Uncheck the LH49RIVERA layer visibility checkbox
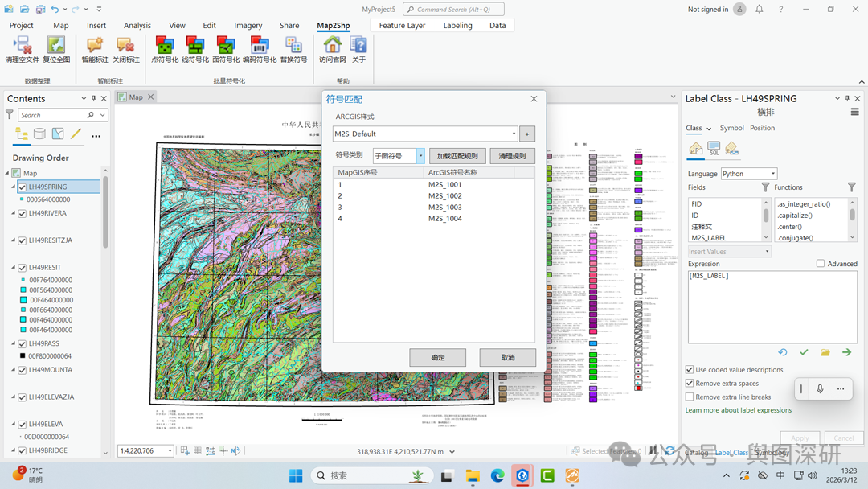Image resolution: width=868 pixels, height=489 pixels. (x=23, y=214)
